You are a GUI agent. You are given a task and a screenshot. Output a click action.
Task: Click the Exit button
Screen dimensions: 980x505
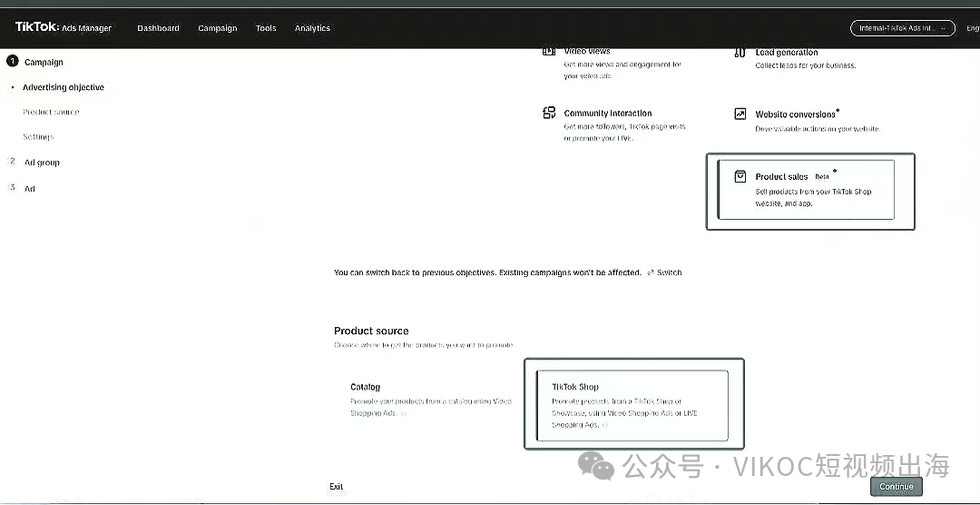pyautogui.click(x=337, y=487)
